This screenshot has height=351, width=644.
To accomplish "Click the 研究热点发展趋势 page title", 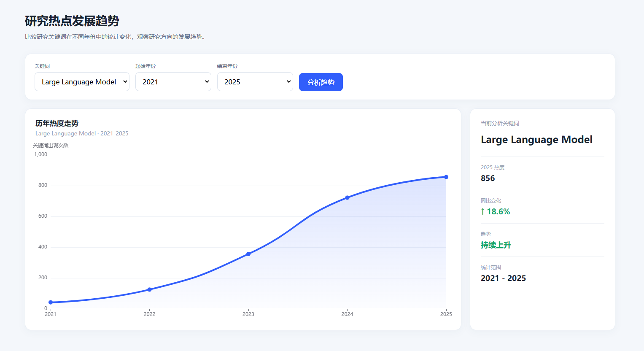I will click(x=72, y=21).
